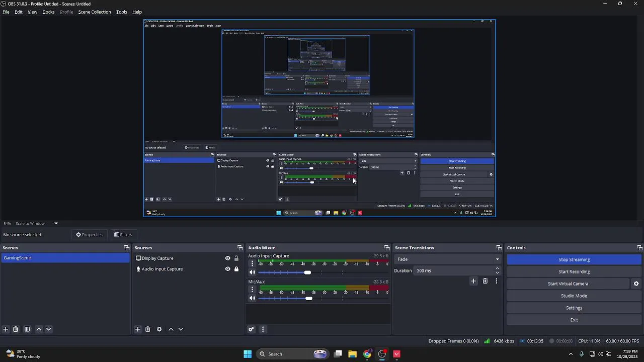Toggle Display Capture lock
Image resolution: width=644 pixels, height=362 pixels.
(x=236, y=258)
